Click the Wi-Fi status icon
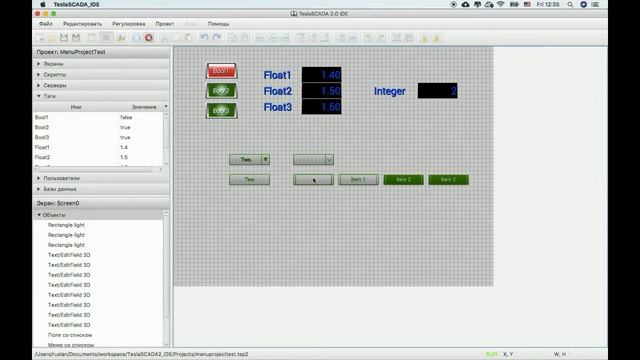The width and height of the screenshot is (640, 360). point(500,4)
